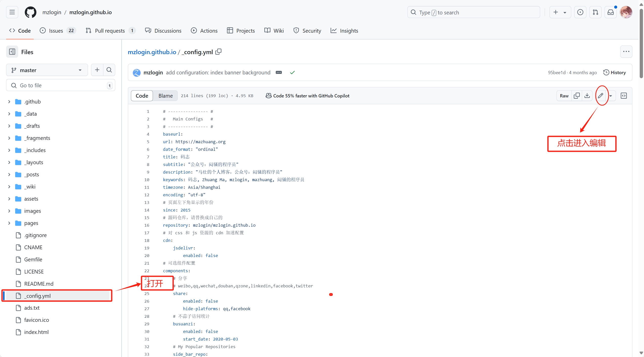644x357 pixels.
Task: Copy raw file contents icon
Action: click(x=577, y=96)
